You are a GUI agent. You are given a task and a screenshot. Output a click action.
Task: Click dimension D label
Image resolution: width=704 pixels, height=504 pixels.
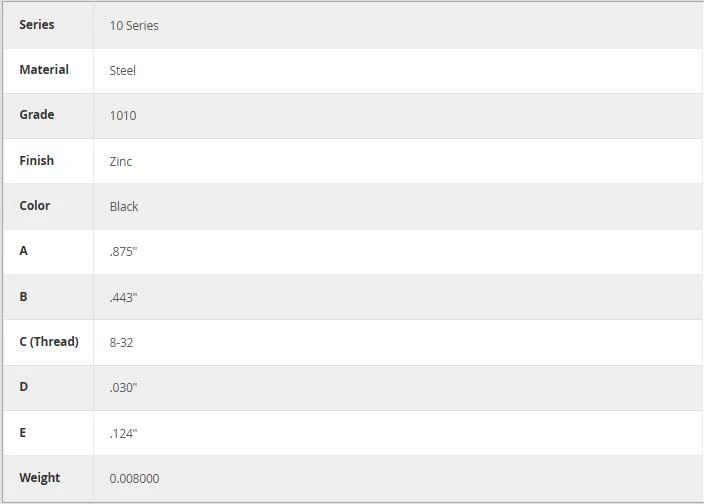23,386
